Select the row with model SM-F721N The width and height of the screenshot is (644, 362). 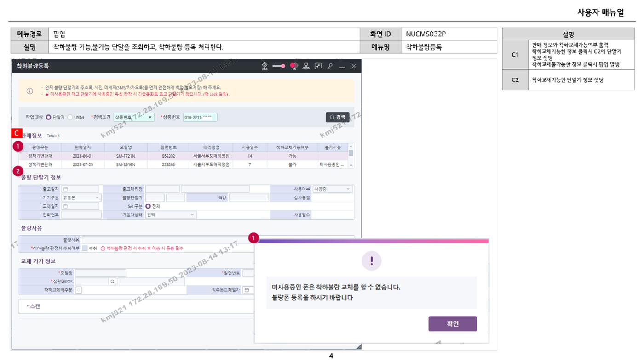tap(184, 156)
